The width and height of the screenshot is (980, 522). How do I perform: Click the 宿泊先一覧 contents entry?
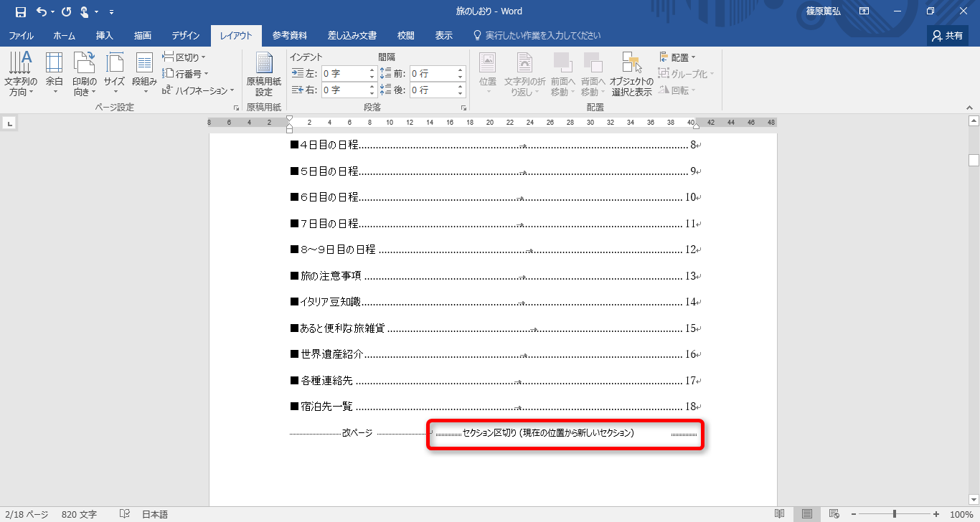point(495,407)
